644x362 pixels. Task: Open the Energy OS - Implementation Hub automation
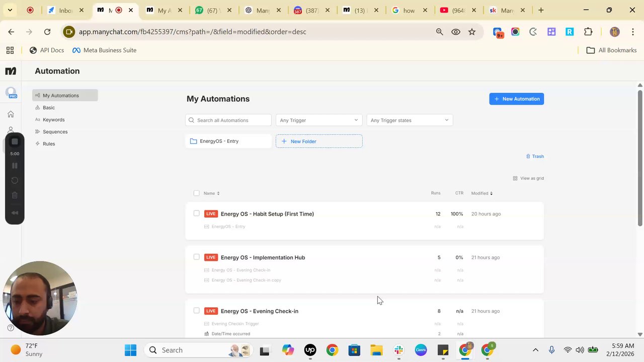coord(263,257)
